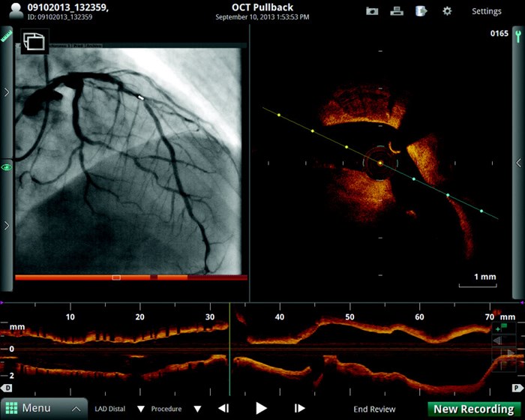Click the 1 mm scale bar label
This screenshot has height=420, width=525.
point(484,277)
